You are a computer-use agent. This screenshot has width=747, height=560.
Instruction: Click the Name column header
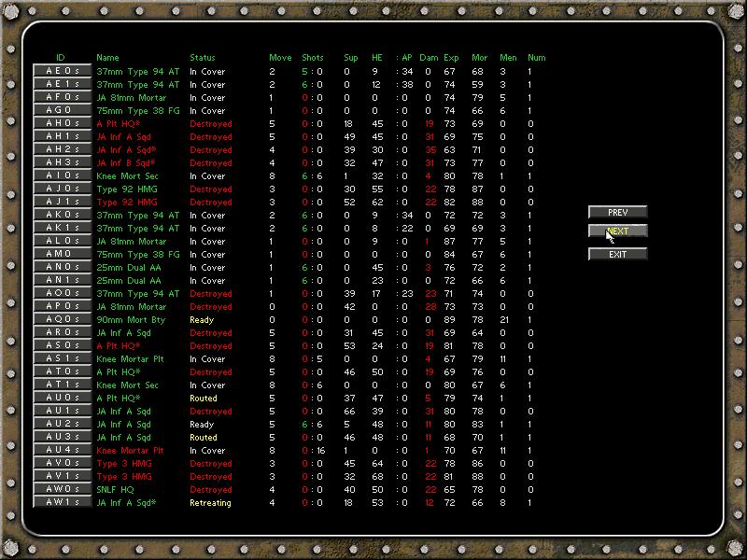[107, 58]
